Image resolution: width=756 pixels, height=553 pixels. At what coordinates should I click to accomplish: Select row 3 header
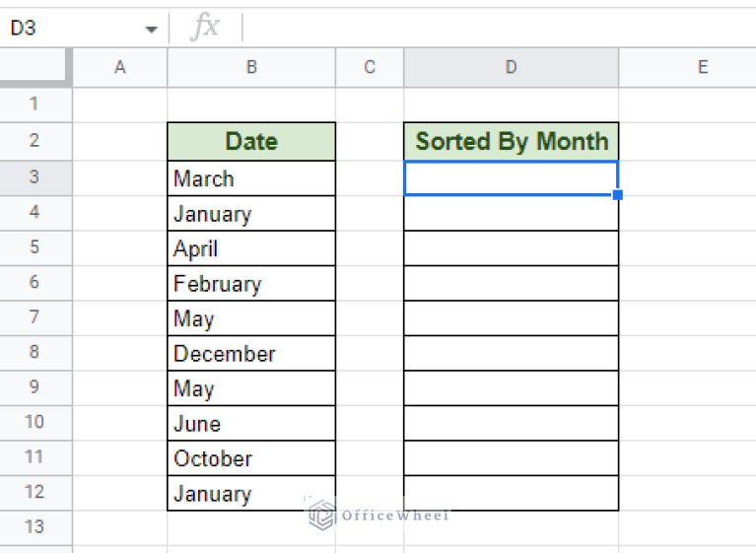coord(34,177)
